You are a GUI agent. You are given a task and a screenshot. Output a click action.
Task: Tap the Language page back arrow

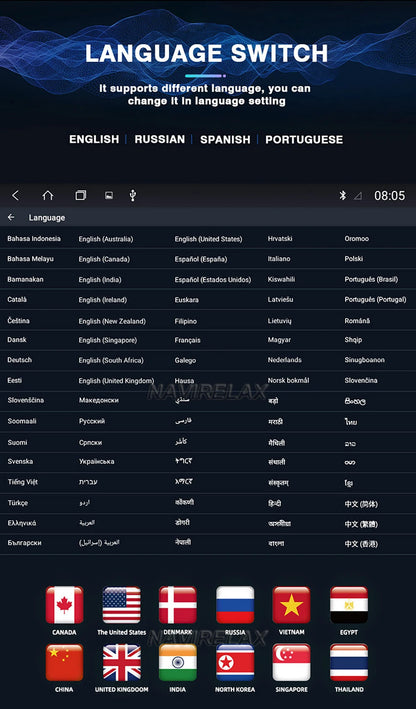coord(11,217)
